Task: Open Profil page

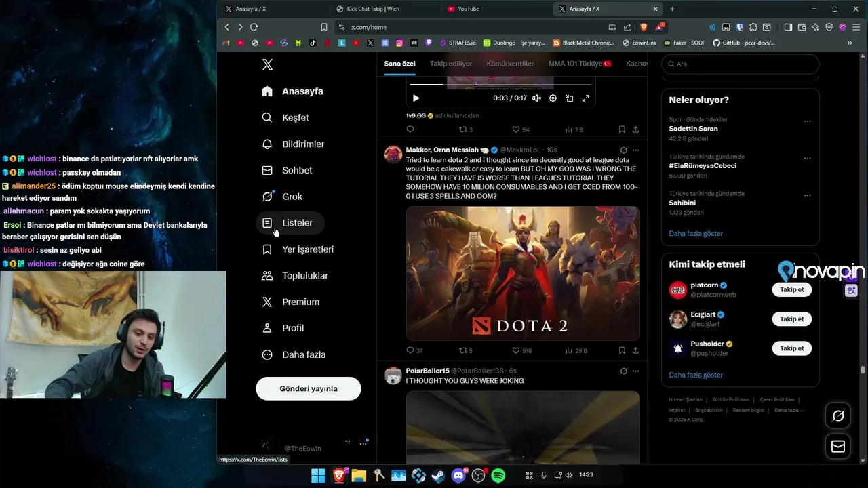Action: tap(283, 328)
